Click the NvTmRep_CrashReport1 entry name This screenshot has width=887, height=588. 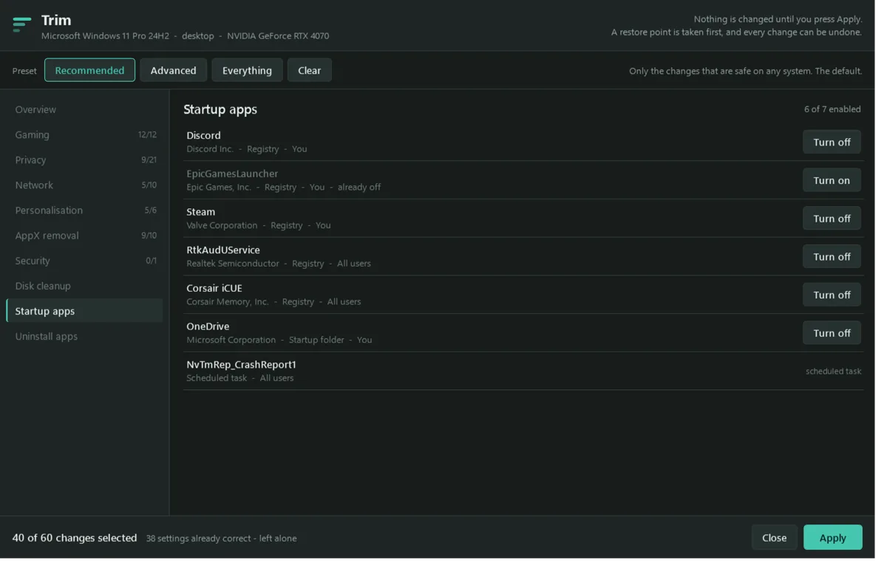(241, 364)
